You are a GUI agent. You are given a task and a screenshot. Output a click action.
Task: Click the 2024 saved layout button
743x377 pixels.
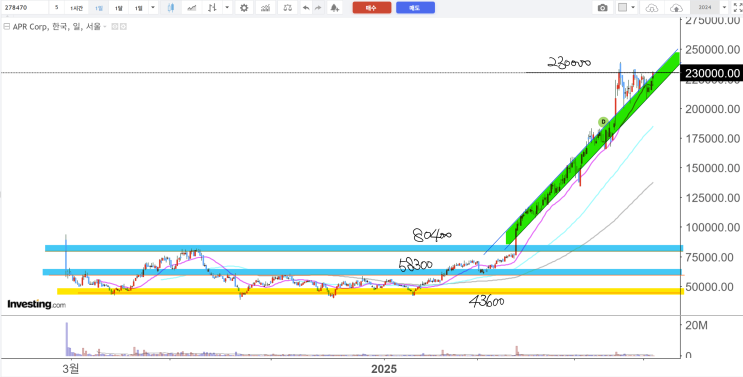(x=705, y=8)
